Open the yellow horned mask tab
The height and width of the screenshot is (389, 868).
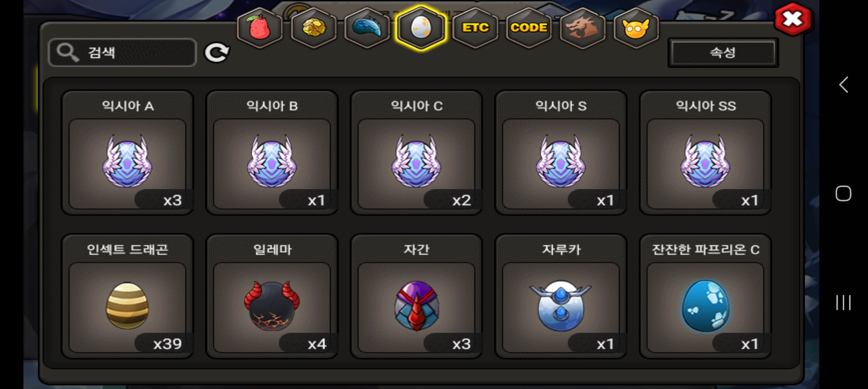(636, 28)
